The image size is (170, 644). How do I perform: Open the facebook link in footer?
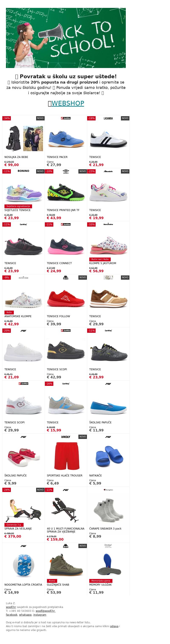point(12,615)
